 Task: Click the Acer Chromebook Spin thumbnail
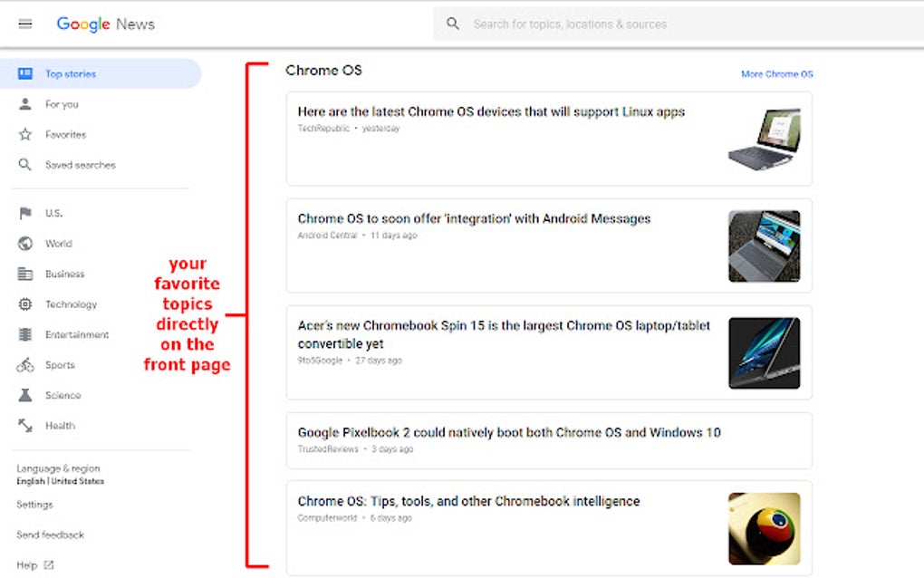pos(765,353)
